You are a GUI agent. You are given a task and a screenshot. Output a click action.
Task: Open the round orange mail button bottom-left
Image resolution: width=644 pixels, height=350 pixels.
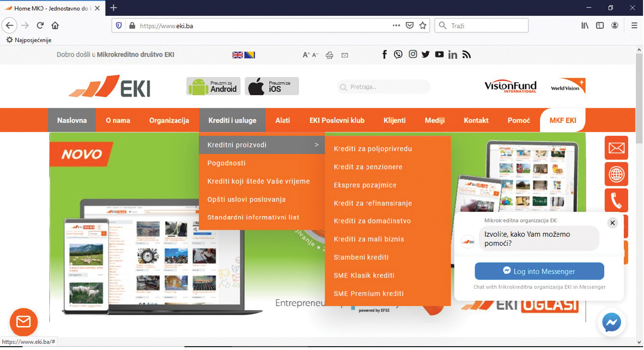tap(23, 322)
